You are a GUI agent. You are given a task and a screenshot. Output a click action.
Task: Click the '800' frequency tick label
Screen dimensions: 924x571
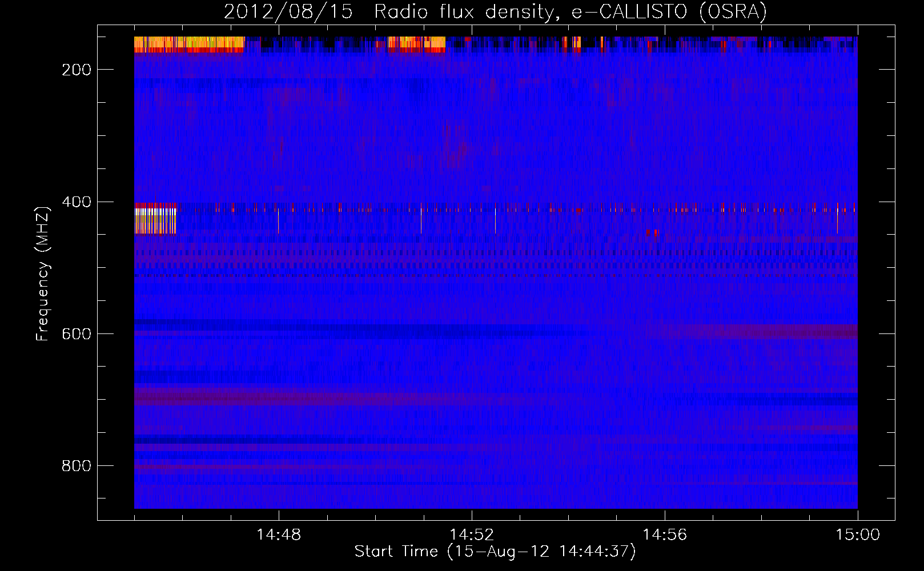[x=77, y=466]
